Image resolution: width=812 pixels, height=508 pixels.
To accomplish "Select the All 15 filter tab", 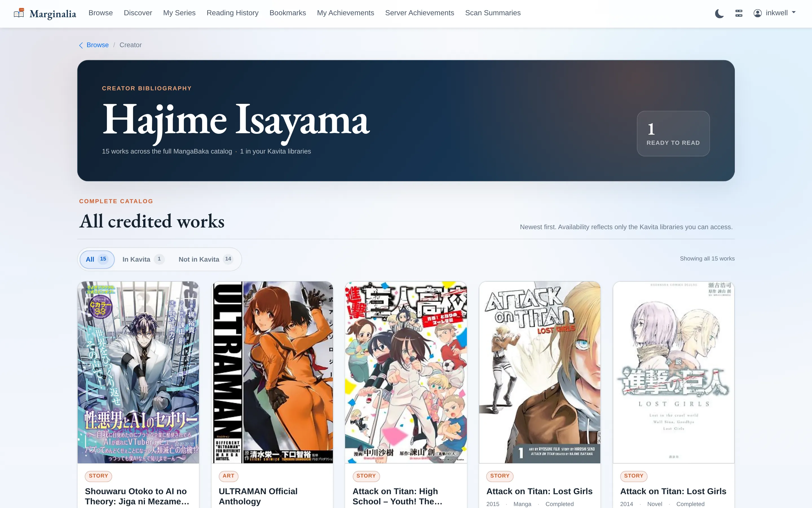I will point(97,259).
